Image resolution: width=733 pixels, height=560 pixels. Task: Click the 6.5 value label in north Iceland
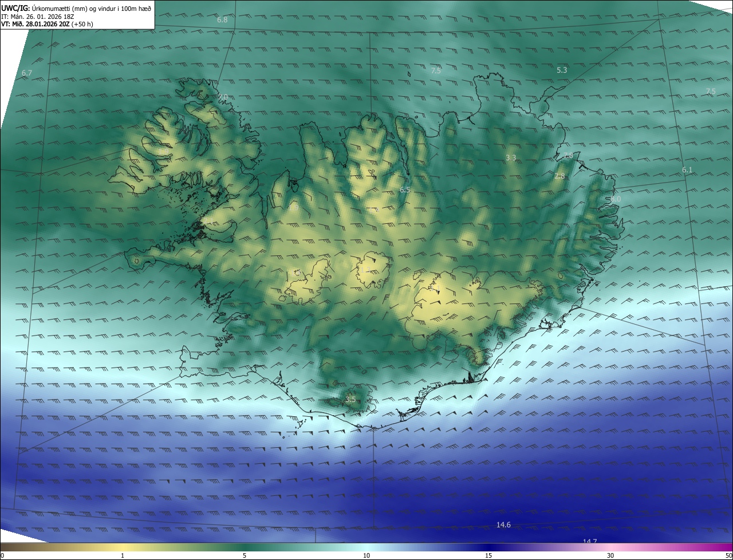click(x=405, y=190)
